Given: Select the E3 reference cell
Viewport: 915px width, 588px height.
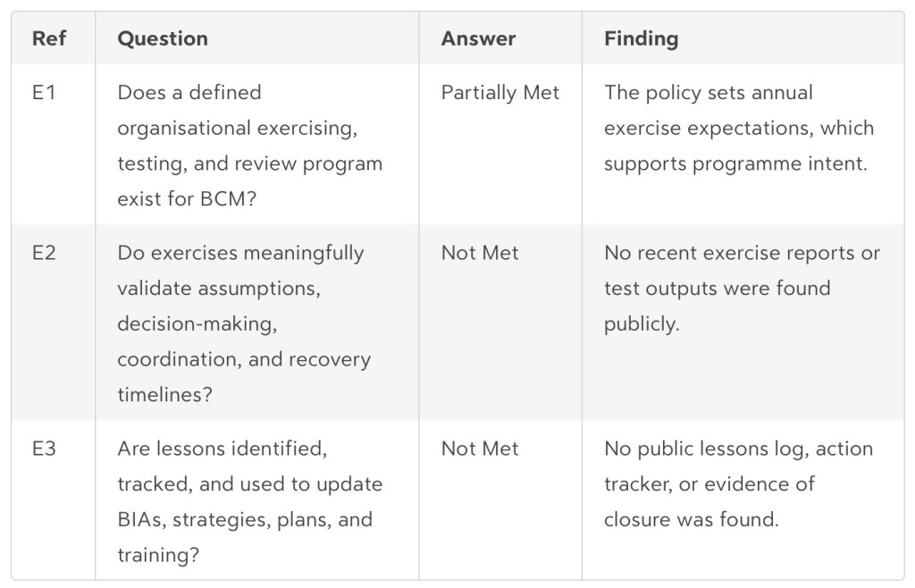Looking at the screenshot, I should (44, 449).
